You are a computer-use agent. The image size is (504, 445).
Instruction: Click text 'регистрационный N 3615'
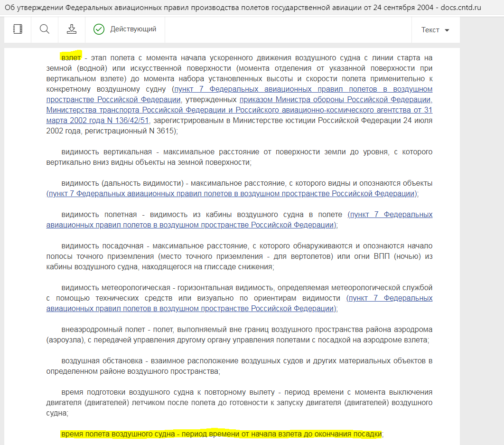click(129, 131)
